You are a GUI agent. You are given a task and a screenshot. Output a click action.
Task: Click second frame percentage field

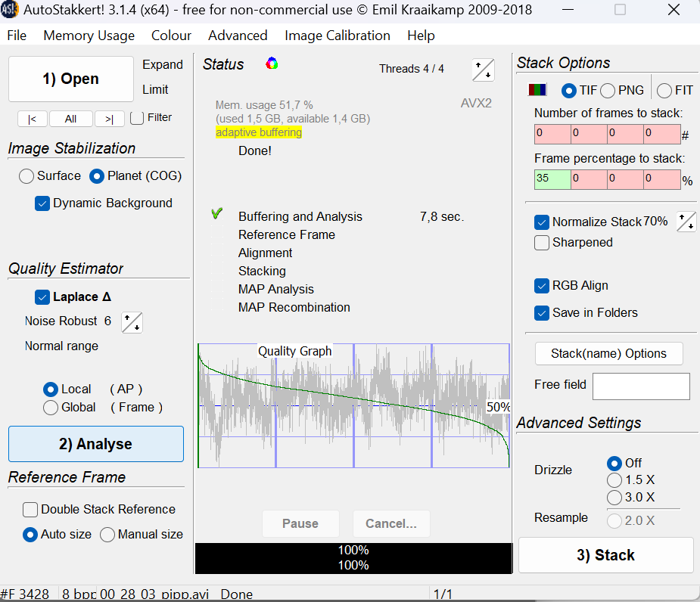[590, 179]
